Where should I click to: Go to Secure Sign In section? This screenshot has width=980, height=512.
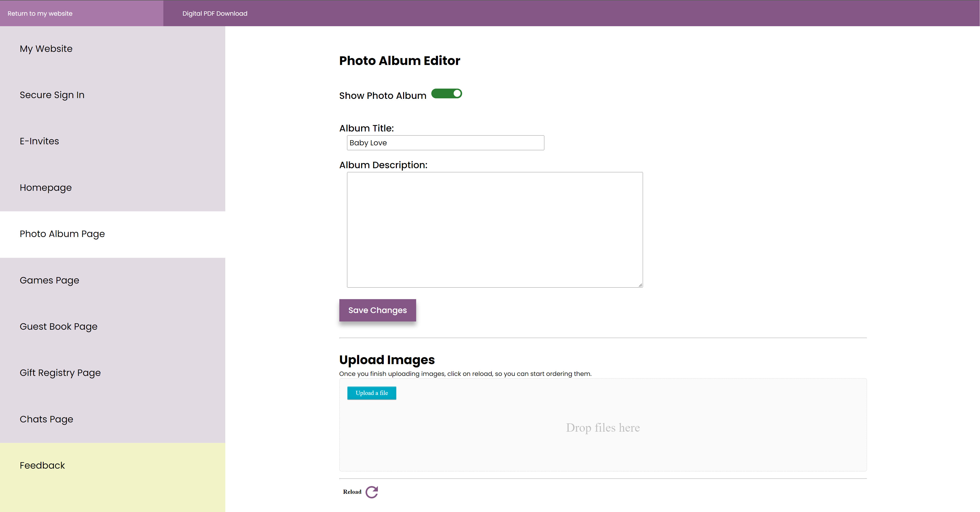pyautogui.click(x=52, y=95)
